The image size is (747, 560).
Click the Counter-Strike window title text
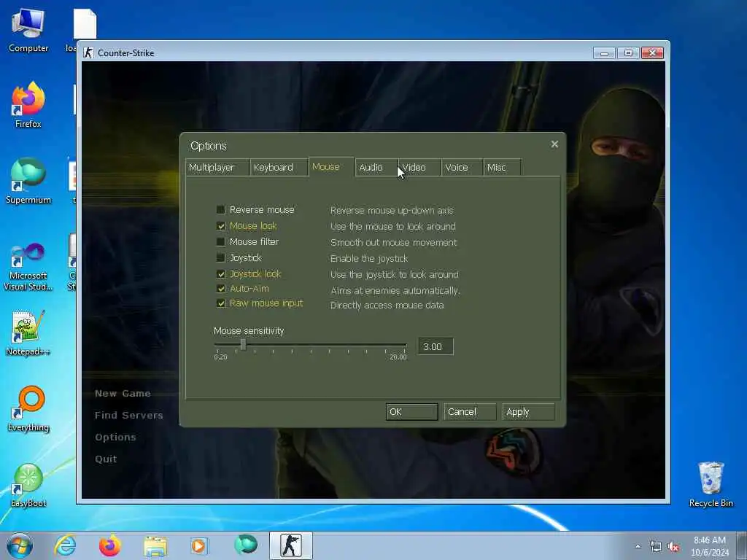click(x=125, y=52)
